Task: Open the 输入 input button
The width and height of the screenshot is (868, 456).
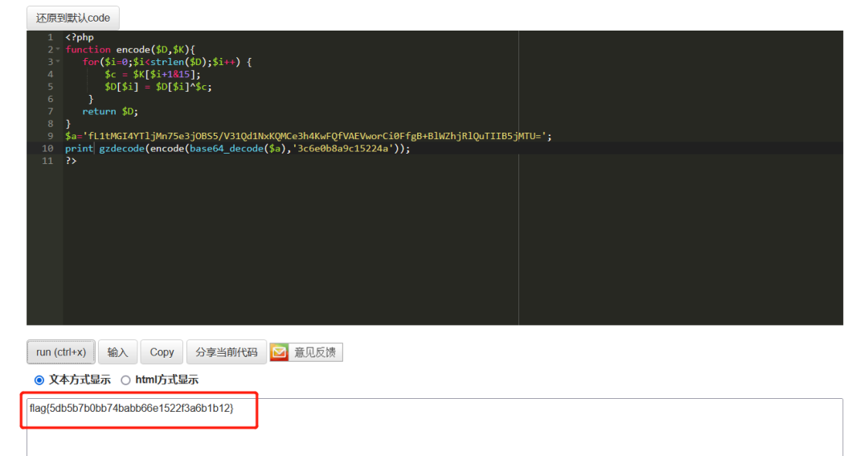Action: click(117, 351)
